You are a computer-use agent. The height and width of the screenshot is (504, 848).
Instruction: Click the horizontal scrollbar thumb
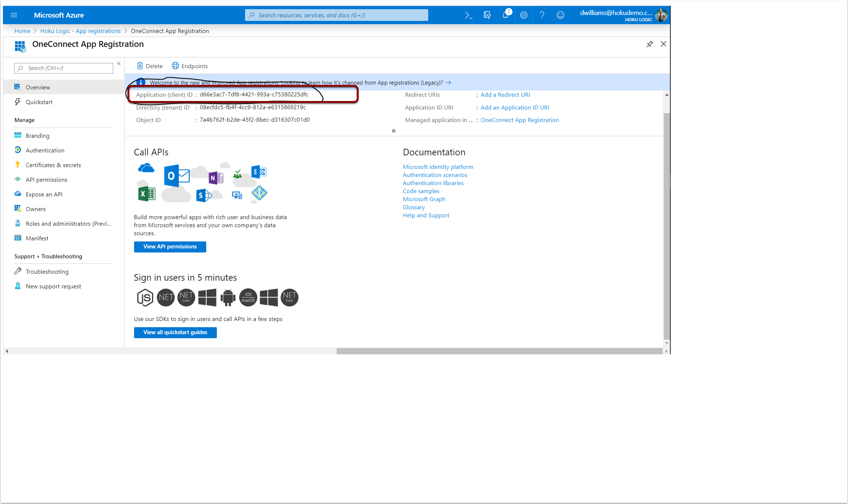click(x=500, y=351)
